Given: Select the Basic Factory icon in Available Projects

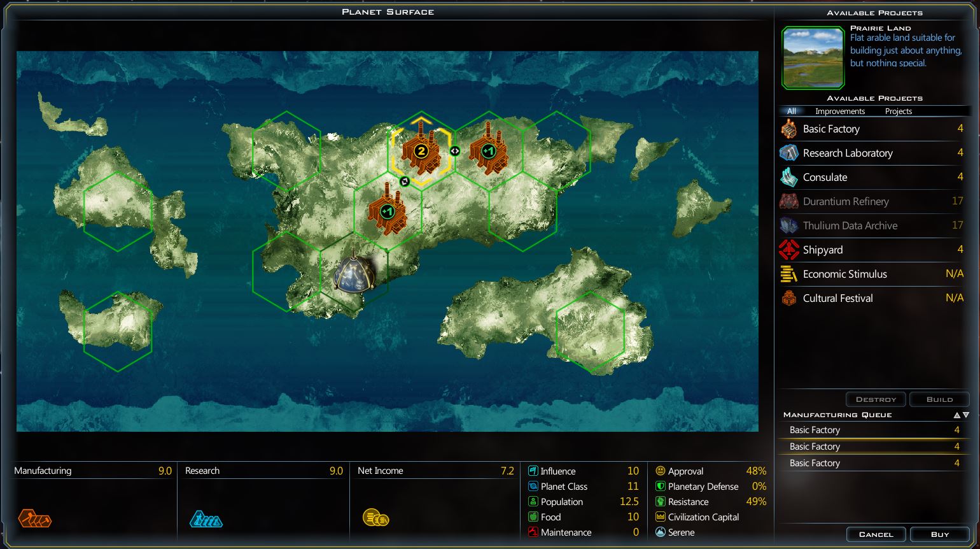Looking at the screenshot, I should [789, 129].
